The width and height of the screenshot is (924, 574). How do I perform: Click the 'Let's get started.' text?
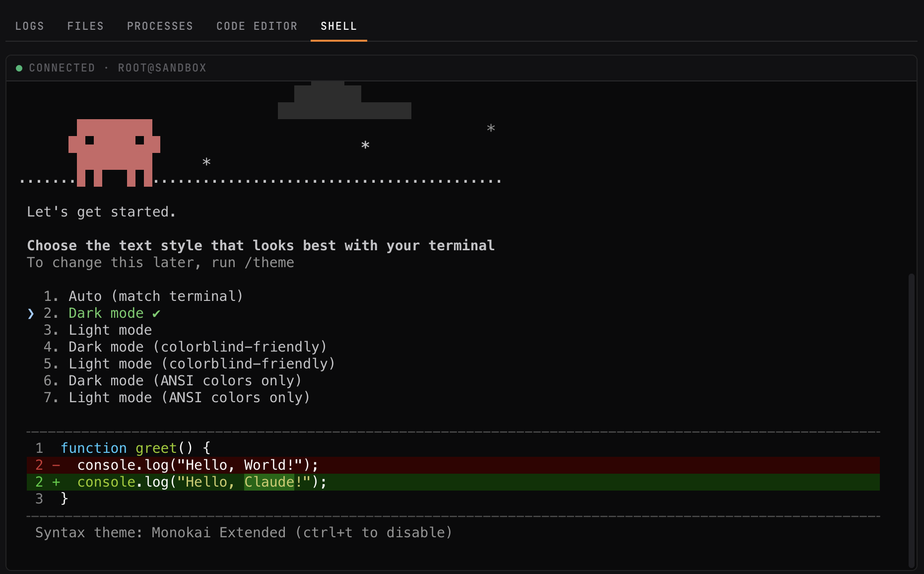(x=101, y=212)
